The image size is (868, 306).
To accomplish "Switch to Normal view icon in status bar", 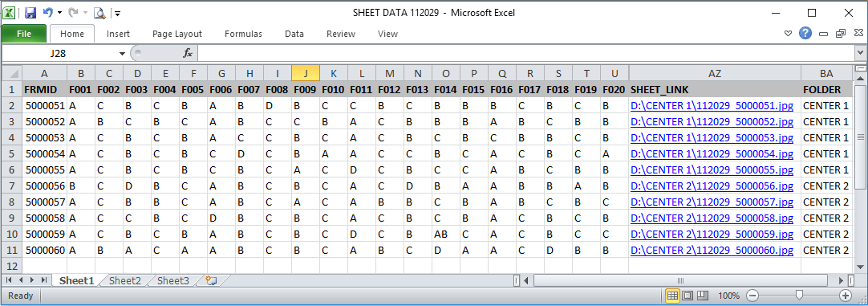I will (x=672, y=296).
